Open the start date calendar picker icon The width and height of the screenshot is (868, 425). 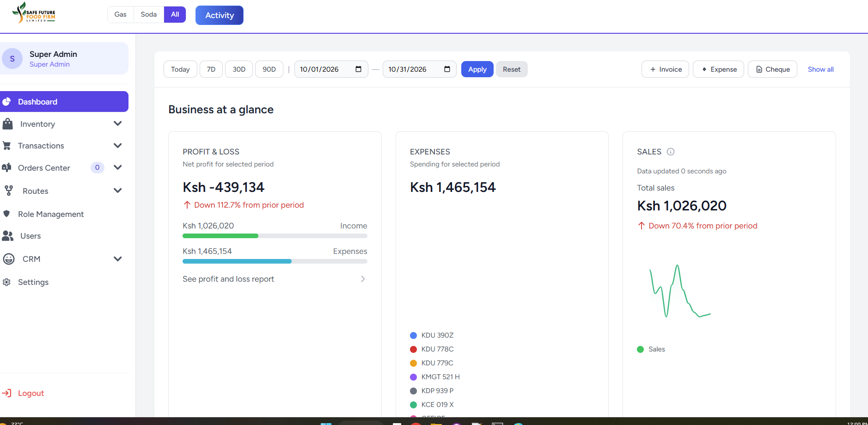coord(358,69)
